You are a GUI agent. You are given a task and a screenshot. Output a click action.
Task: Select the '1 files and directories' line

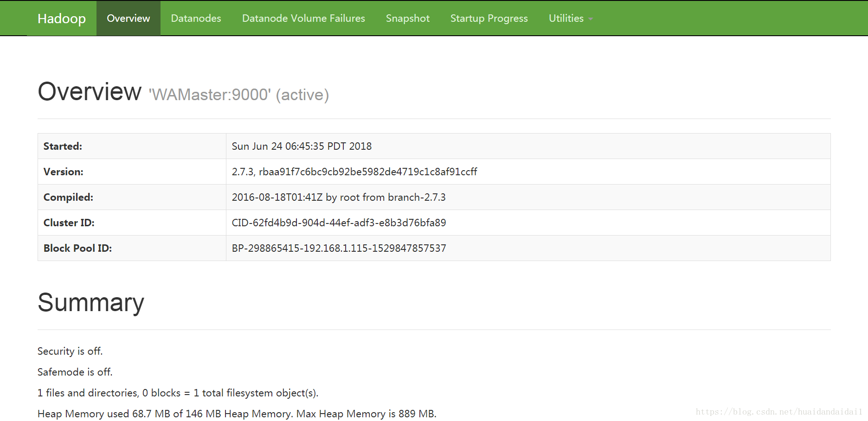tap(178, 393)
